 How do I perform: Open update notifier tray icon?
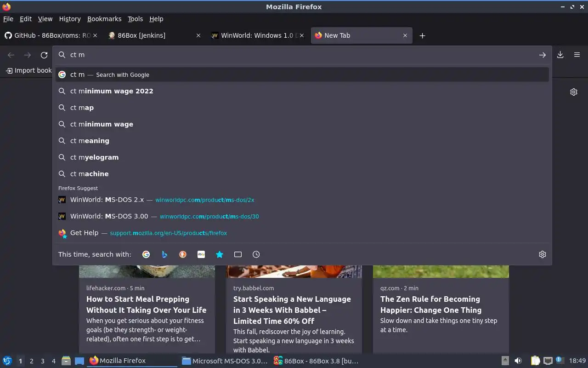click(559, 360)
